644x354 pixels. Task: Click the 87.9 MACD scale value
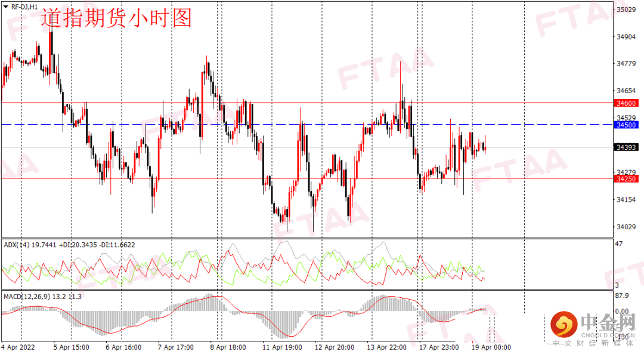(x=622, y=296)
